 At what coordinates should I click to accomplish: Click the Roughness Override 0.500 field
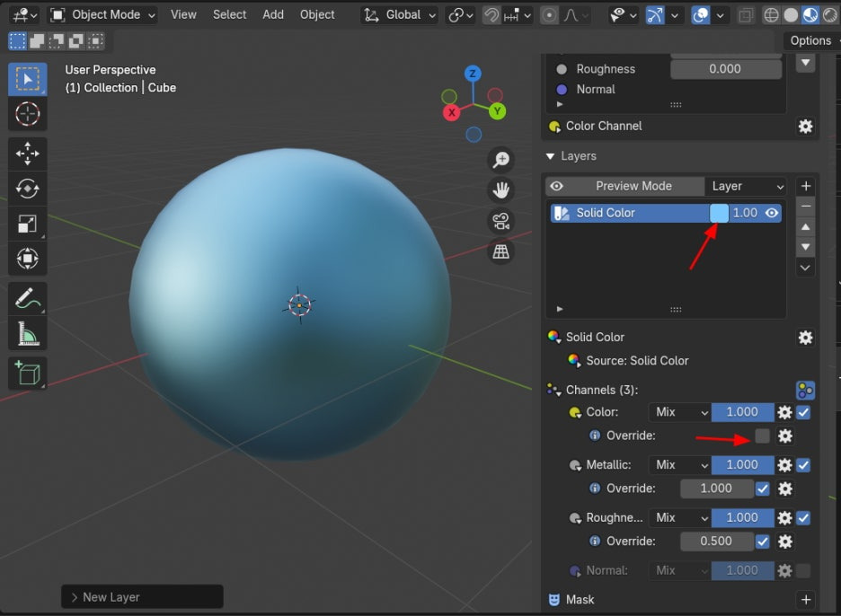[716, 541]
